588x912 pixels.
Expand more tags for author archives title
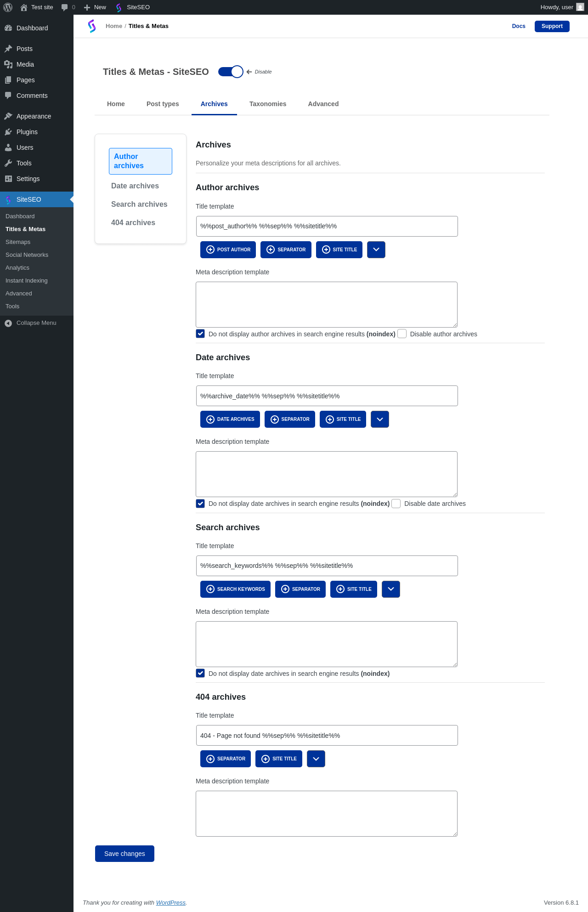(x=376, y=249)
